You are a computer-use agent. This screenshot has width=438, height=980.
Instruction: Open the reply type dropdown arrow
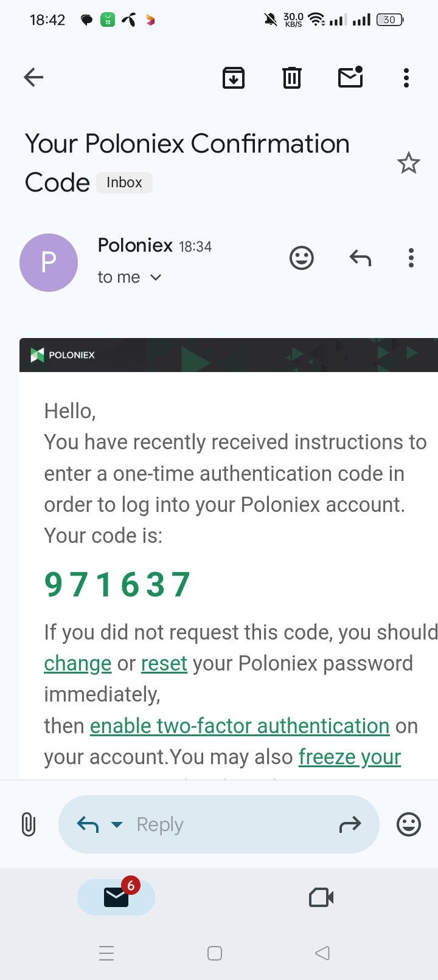coord(117,825)
